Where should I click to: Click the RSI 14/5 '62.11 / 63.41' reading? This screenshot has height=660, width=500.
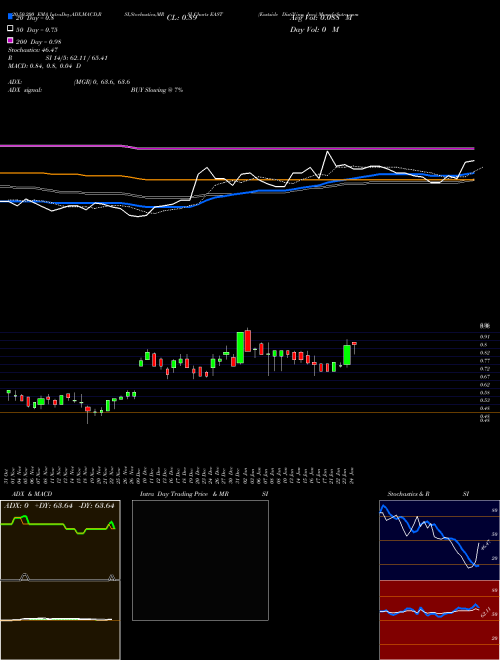pos(88,58)
